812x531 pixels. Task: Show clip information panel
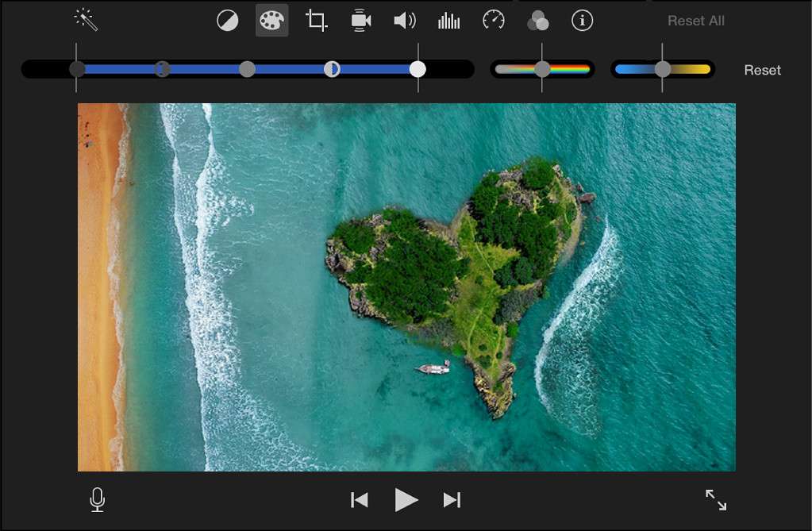click(582, 20)
